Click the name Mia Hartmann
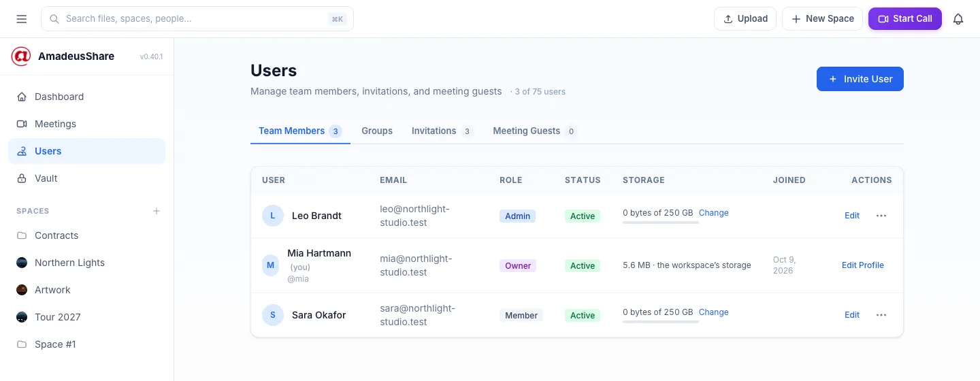Screen dimensions: 980x381 tap(319, 253)
